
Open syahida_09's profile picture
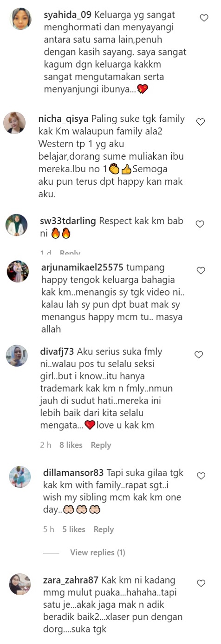[x=21, y=19]
